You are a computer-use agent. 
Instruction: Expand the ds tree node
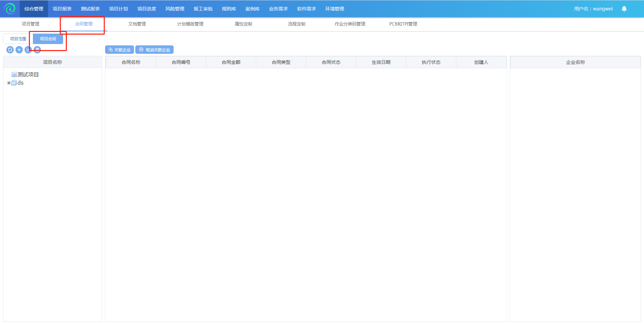9,83
